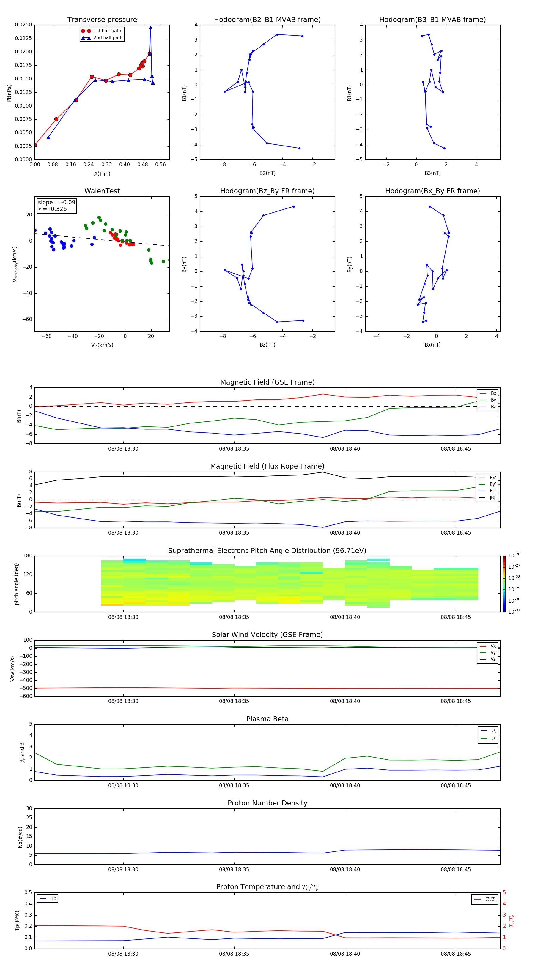
Task: Click the pitch angle distribution heatmap
Action: (289, 583)
